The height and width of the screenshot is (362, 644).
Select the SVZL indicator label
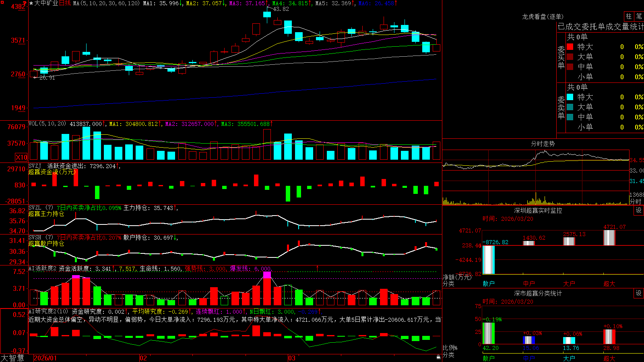pyautogui.click(x=35, y=208)
